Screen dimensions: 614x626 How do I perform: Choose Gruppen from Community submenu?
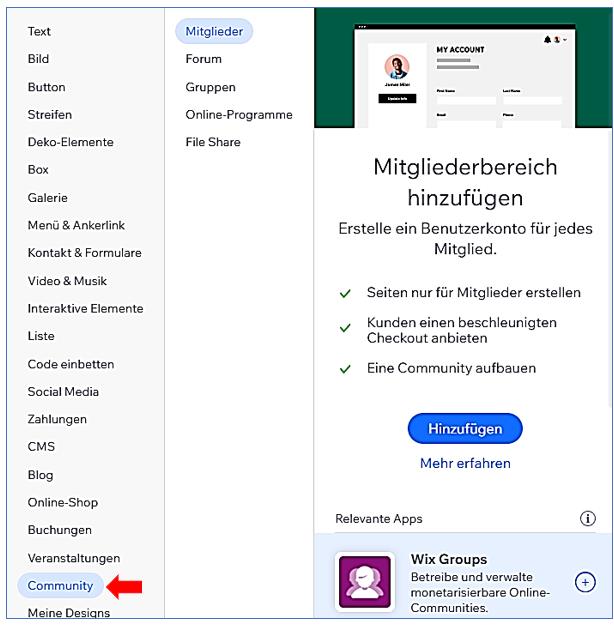click(210, 87)
